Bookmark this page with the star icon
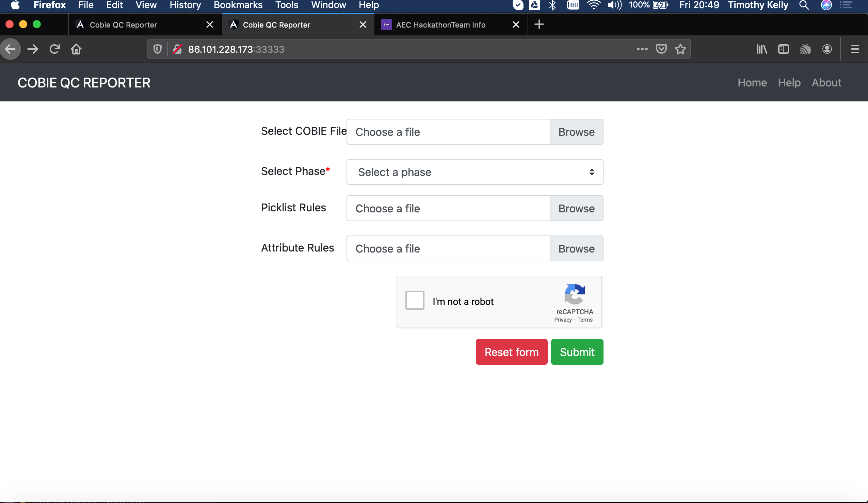 [680, 49]
